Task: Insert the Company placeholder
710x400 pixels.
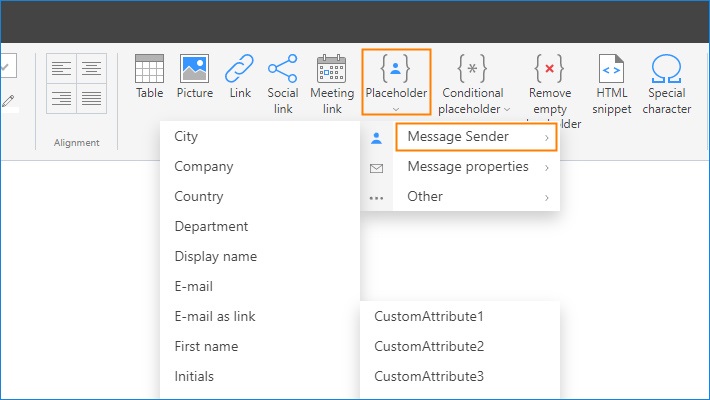Action: click(x=203, y=167)
